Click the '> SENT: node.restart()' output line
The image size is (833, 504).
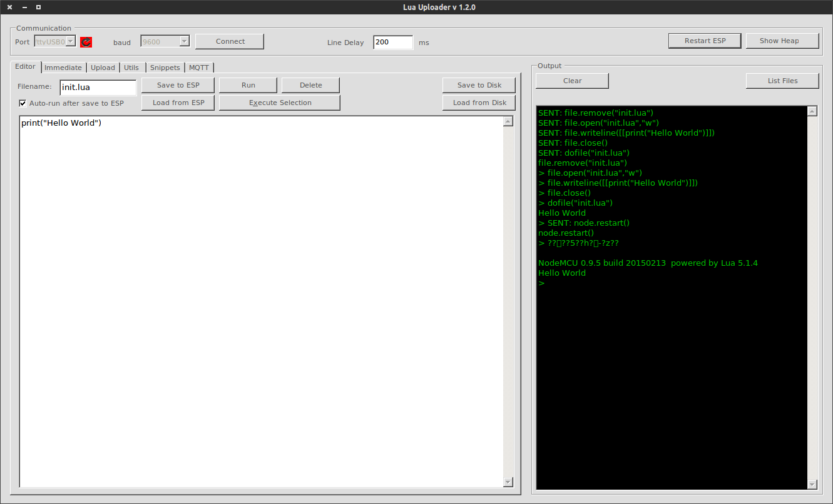click(x=584, y=223)
